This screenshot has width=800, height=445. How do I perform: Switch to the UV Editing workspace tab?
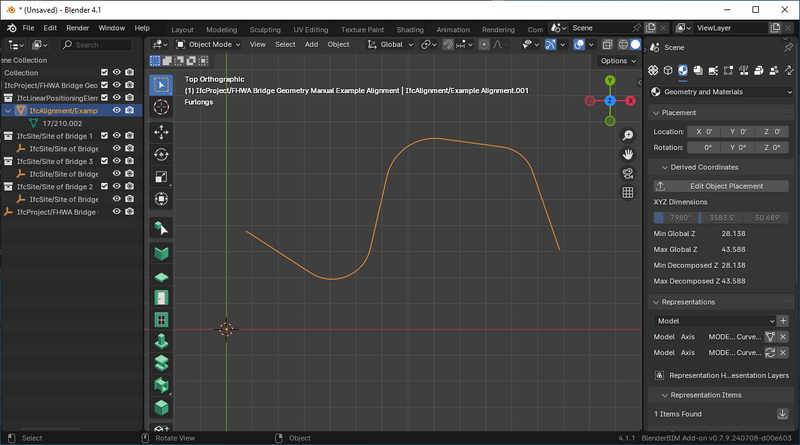click(x=311, y=30)
